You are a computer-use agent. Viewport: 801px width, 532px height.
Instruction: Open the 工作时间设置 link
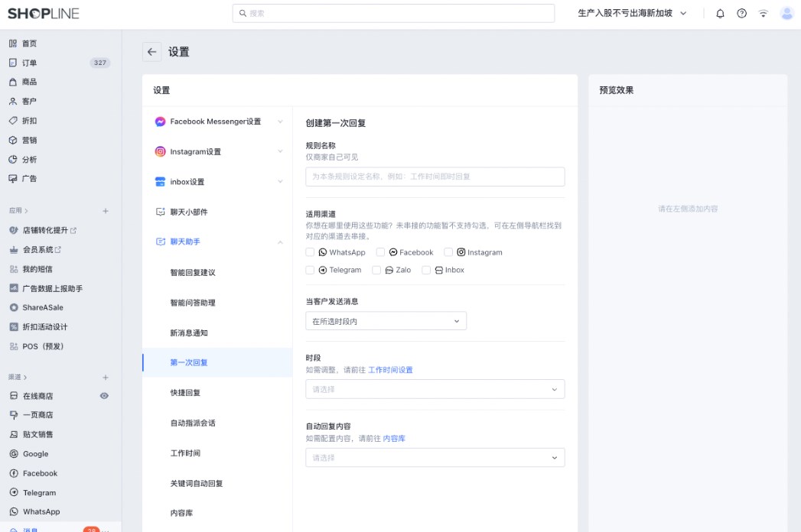pyautogui.click(x=390, y=370)
